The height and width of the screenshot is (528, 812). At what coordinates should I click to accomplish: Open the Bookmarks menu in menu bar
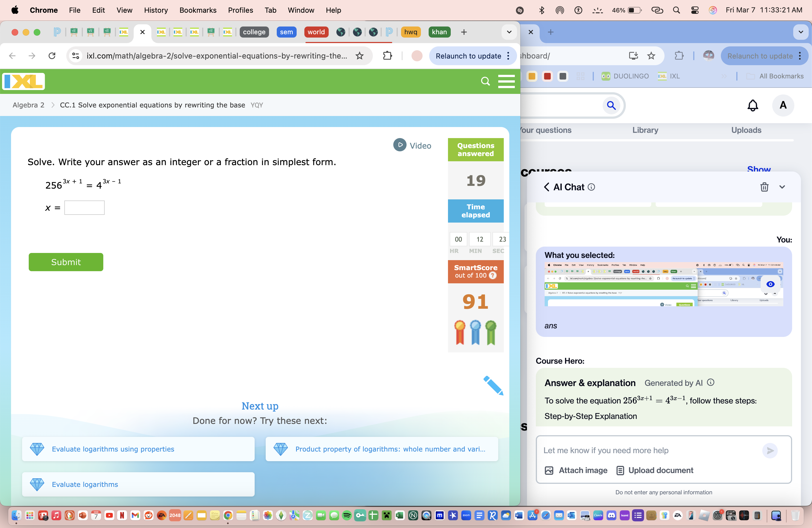pos(198,10)
